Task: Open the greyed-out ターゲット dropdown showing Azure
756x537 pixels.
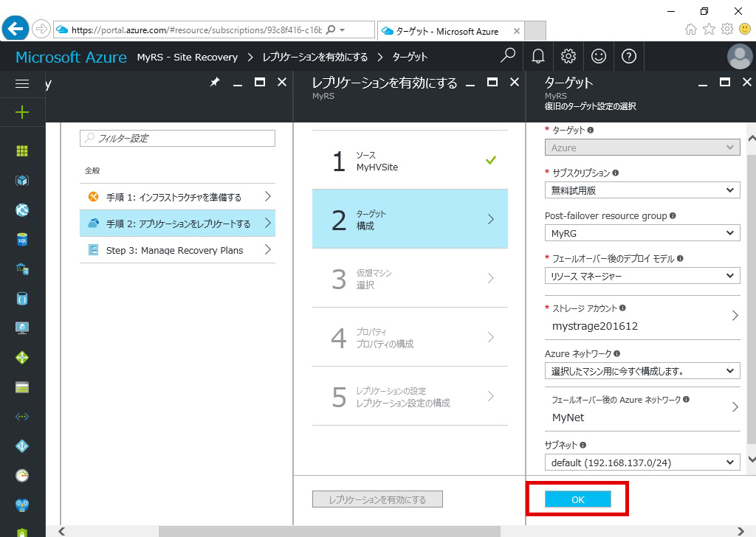Action: click(x=642, y=148)
